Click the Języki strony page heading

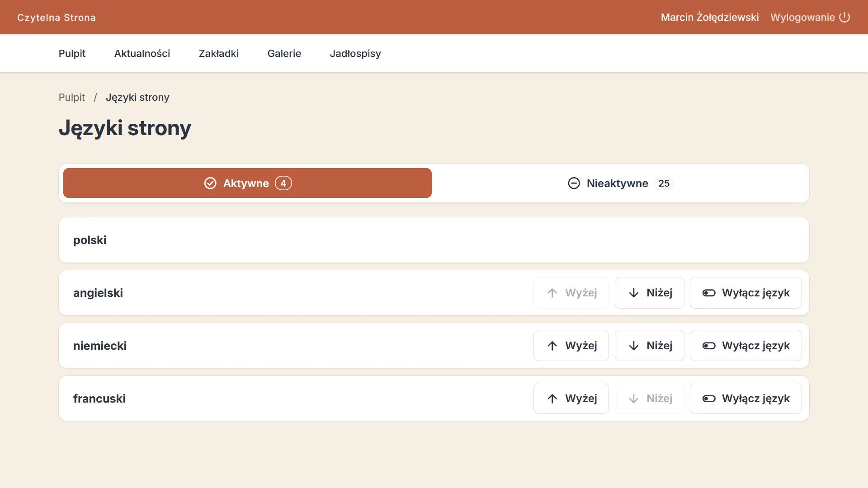click(125, 128)
